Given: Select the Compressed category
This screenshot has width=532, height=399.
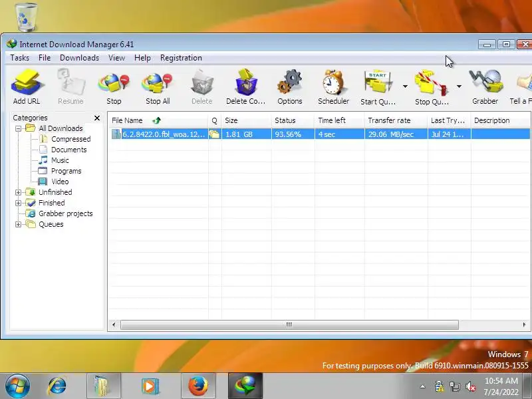Looking at the screenshot, I should click(71, 139).
